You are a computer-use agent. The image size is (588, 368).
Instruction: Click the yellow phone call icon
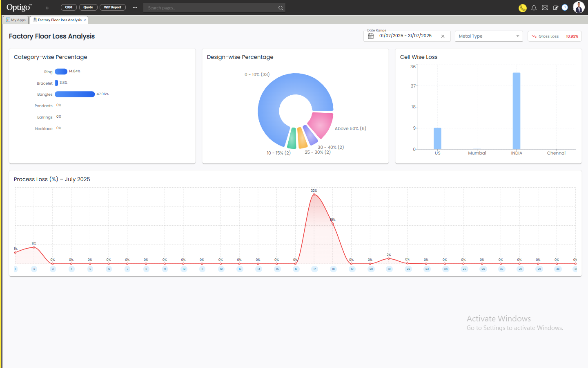pos(522,8)
